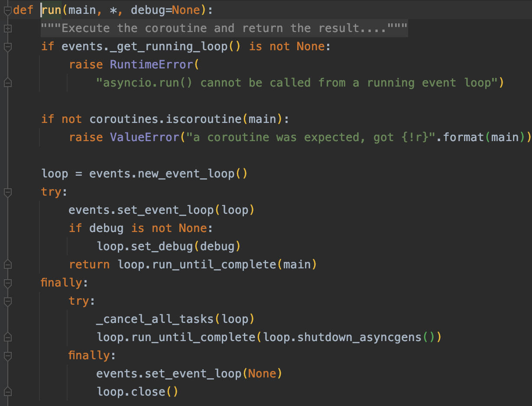
Task: Click 'events.set_event_loop(None)' line
Action: [189, 374]
